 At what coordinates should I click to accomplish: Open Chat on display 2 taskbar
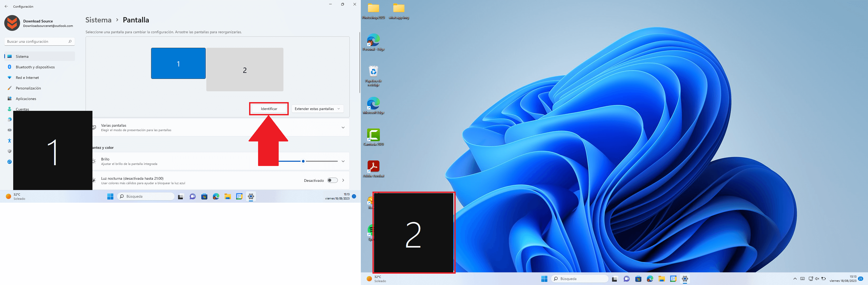626,279
